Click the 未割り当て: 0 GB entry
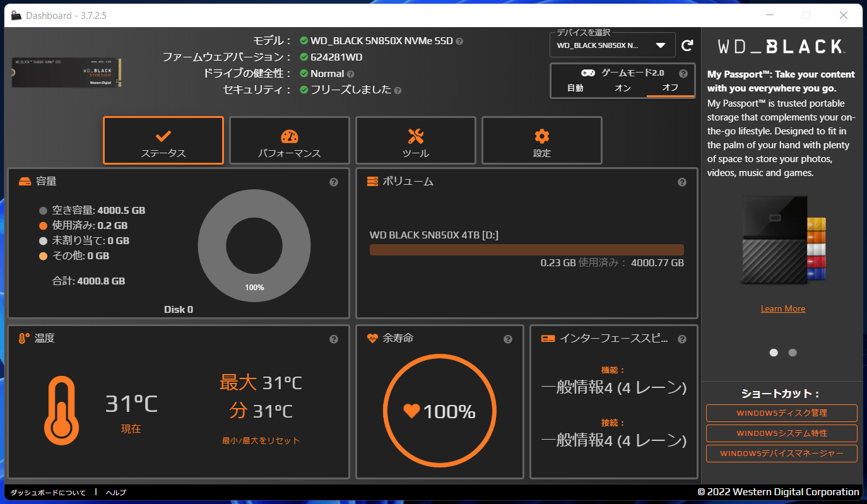 pyautogui.click(x=91, y=241)
